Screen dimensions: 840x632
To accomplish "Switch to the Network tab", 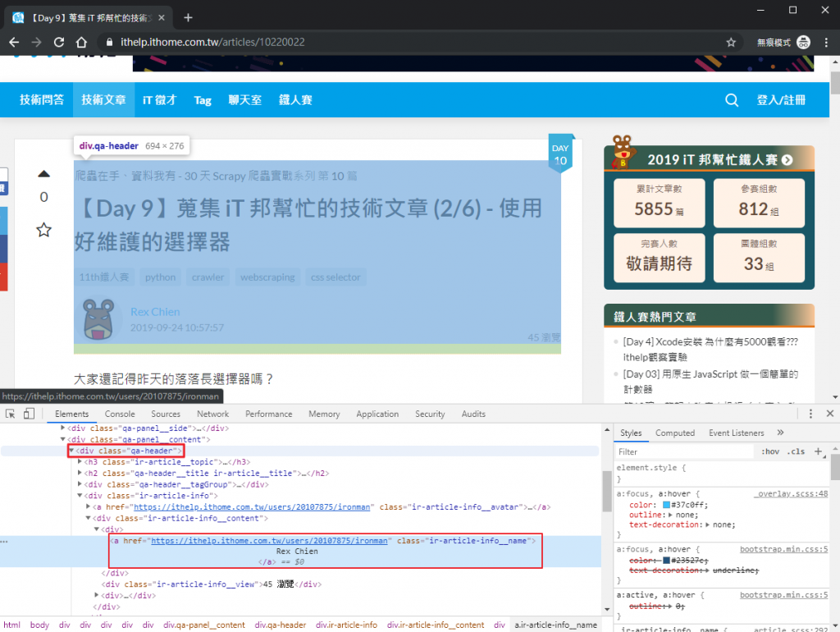I will (212, 414).
